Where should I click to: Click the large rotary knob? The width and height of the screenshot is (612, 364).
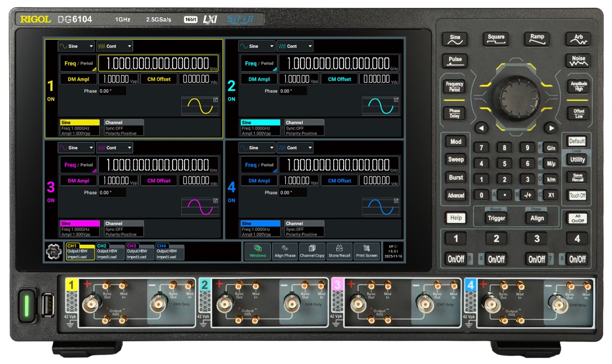coord(516,98)
